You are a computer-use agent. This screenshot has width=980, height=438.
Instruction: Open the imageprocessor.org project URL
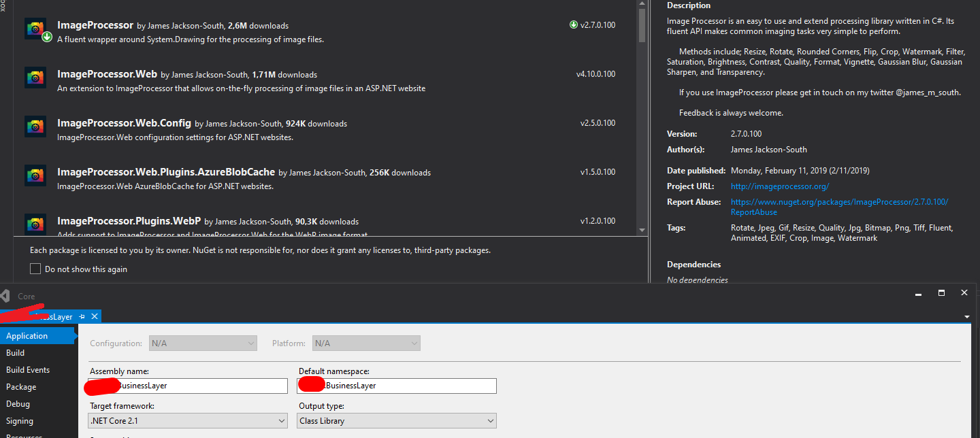click(x=780, y=186)
